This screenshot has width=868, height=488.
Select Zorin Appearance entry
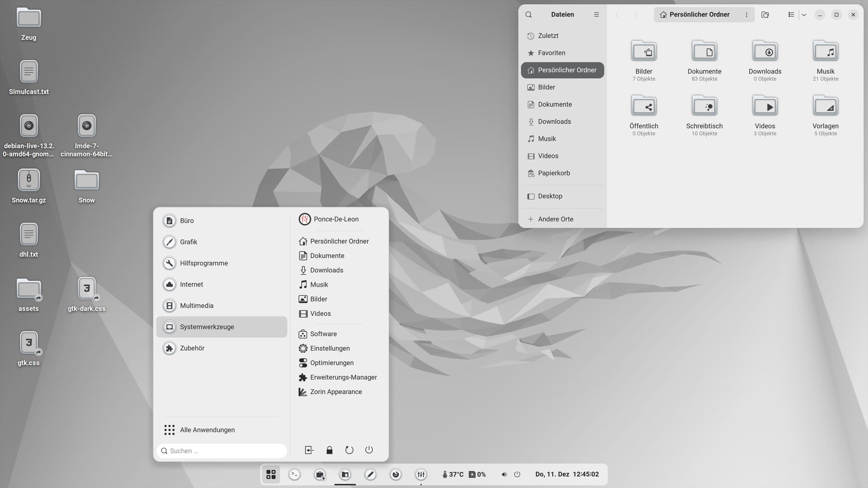(335, 392)
